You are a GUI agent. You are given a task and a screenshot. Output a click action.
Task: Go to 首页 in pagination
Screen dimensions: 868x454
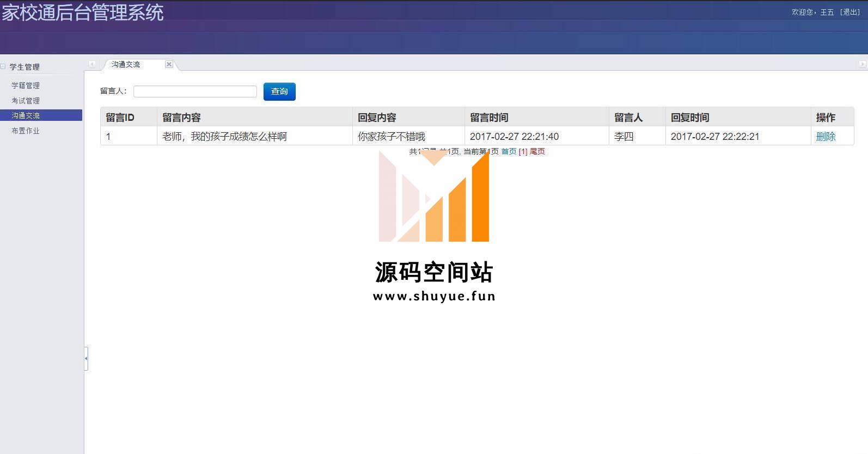pos(509,151)
